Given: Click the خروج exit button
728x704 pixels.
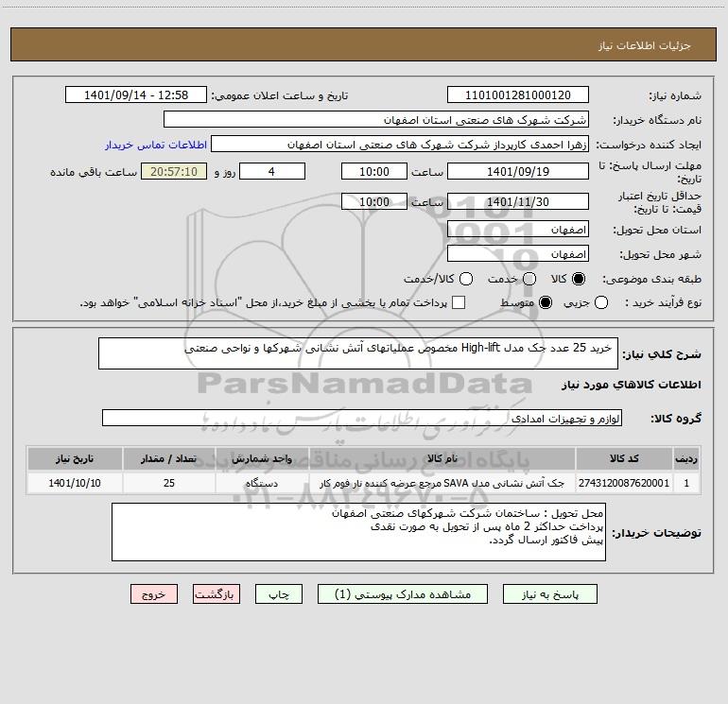Looking at the screenshot, I should [x=154, y=594].
